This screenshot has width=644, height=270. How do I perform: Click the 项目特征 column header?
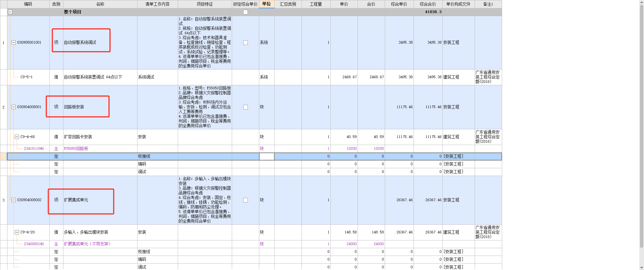point(205,4)
